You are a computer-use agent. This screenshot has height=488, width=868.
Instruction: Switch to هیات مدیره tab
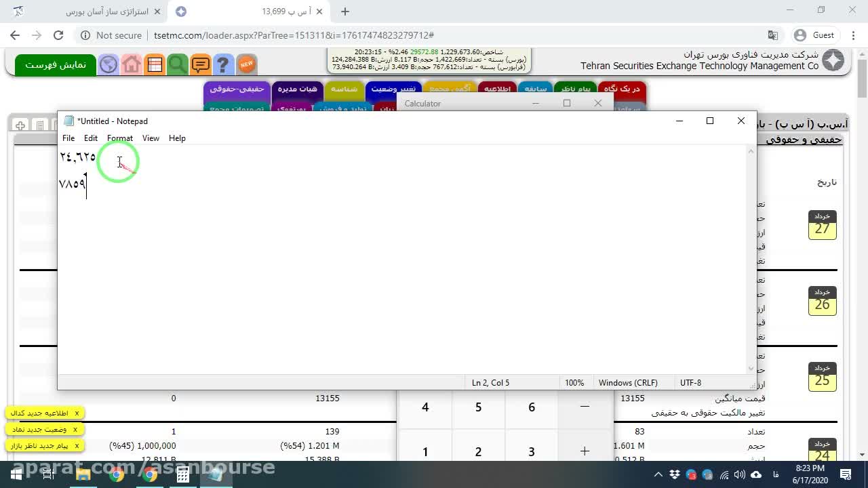tap(297, 89)
